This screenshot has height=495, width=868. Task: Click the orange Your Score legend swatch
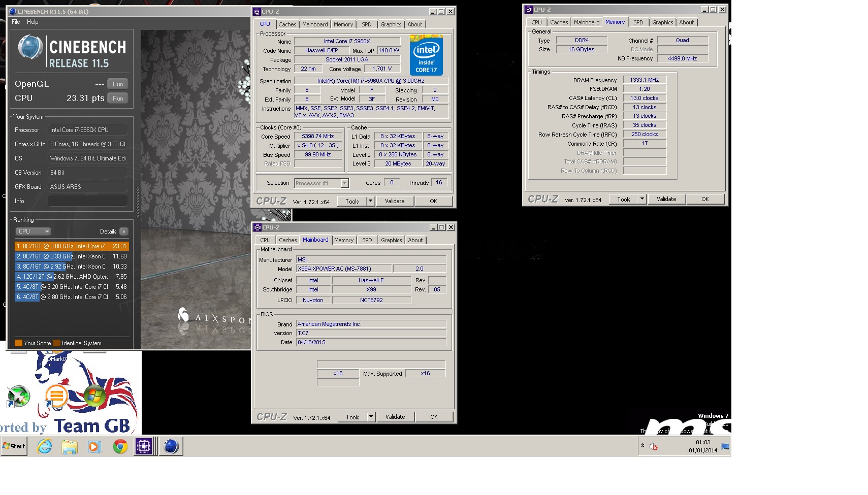pos(18,343)
